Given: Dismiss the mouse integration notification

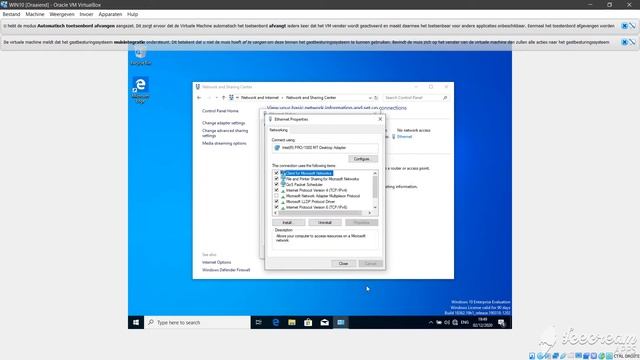Looking at the screenshot, I should 624,42.
